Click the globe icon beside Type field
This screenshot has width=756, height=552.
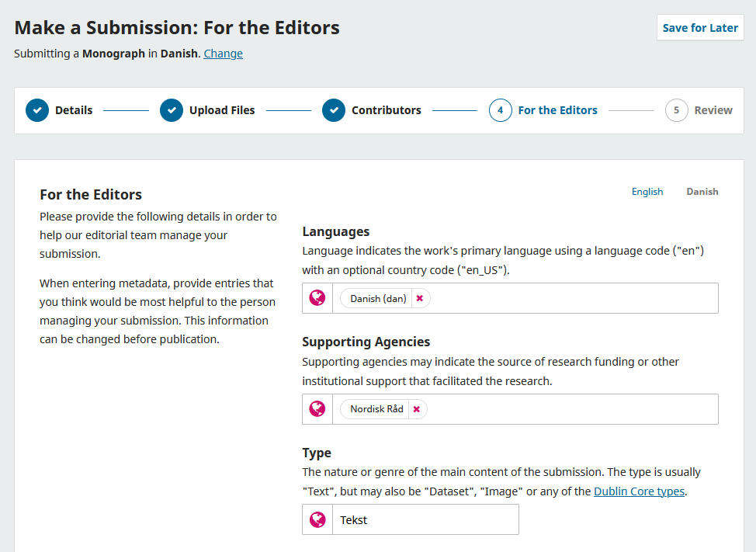(x=317, y=520)
